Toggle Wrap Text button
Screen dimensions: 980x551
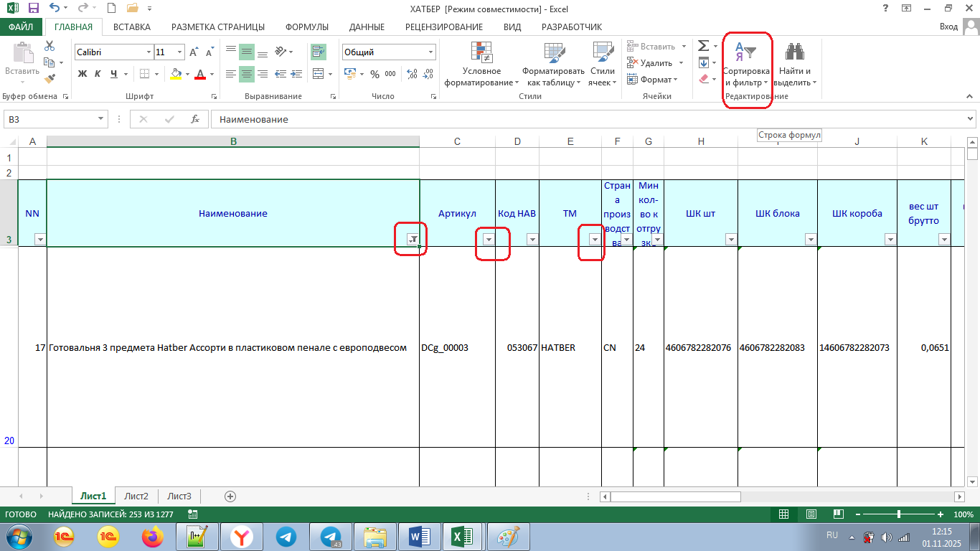[319, 52]
